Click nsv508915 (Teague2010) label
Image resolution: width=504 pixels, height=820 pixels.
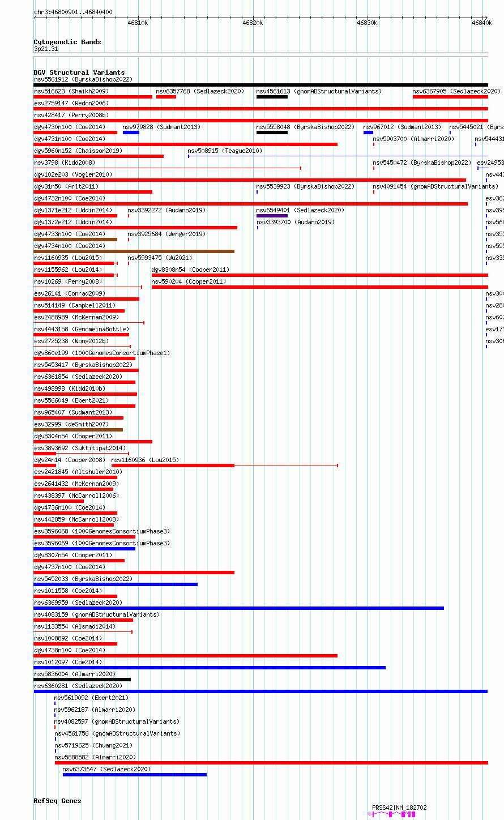pyautogui.click(x=225, y=151)
